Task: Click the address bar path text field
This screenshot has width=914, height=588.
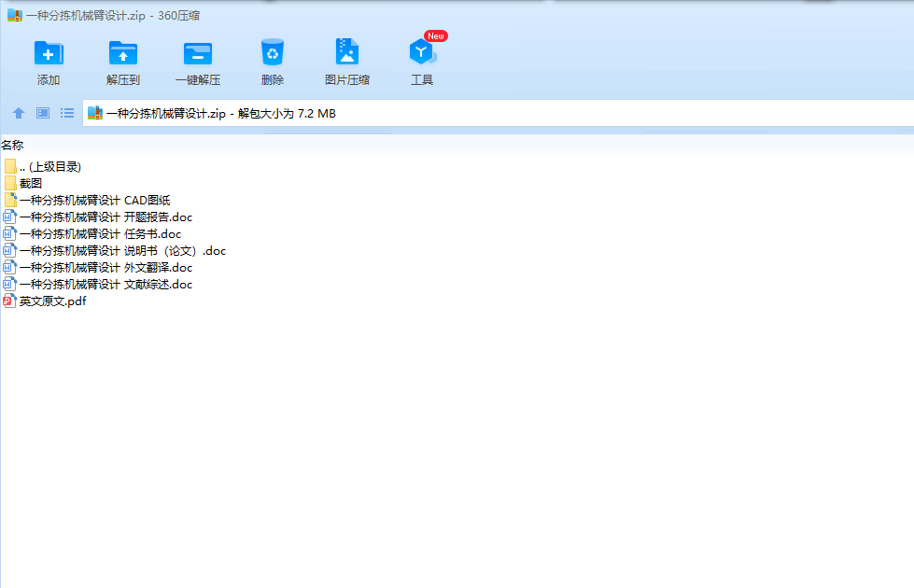Action: (499, 113)
